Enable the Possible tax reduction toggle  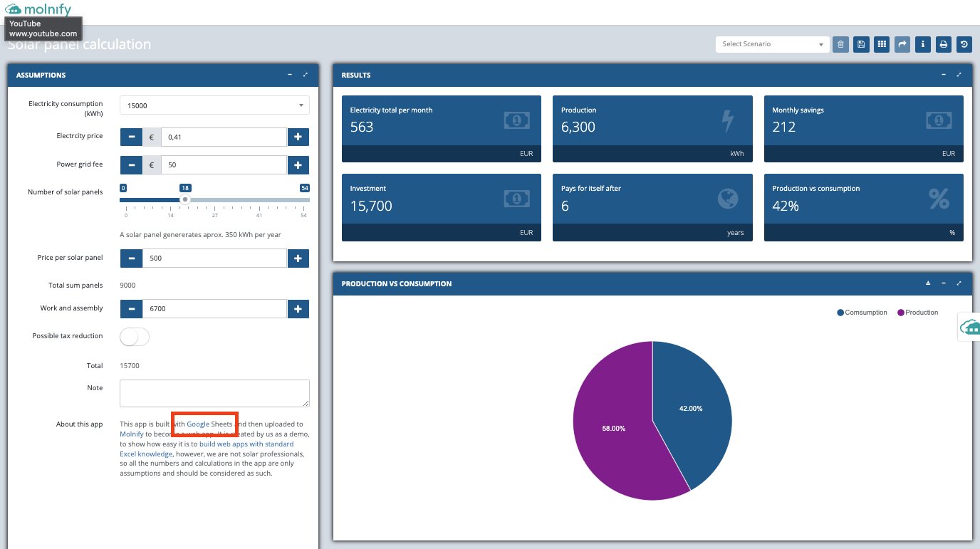coord(134,336)
